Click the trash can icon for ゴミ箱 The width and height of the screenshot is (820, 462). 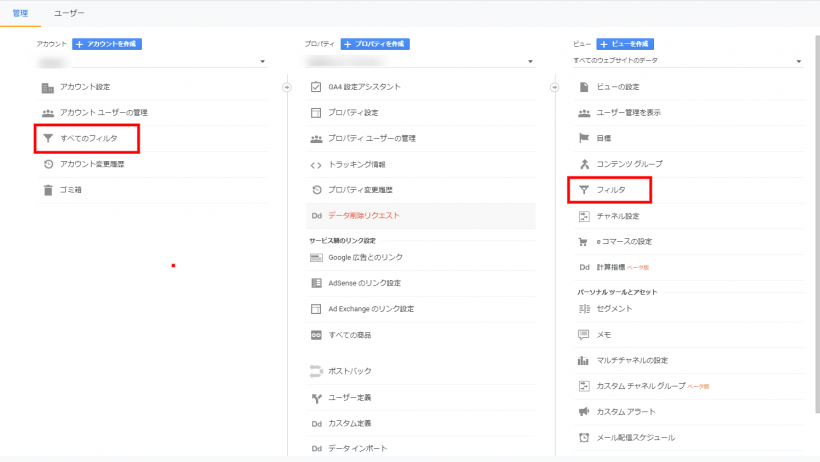pos(47,189)
